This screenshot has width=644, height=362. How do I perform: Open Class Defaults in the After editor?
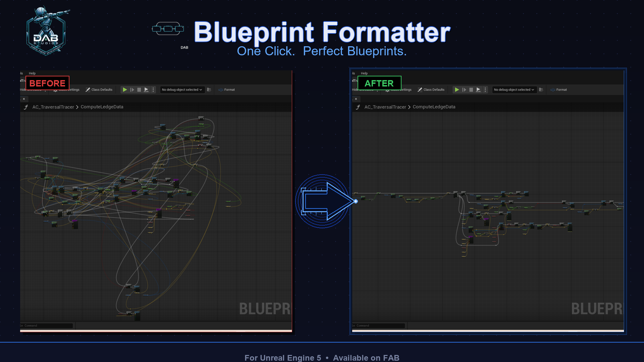(x=431, y=90)
